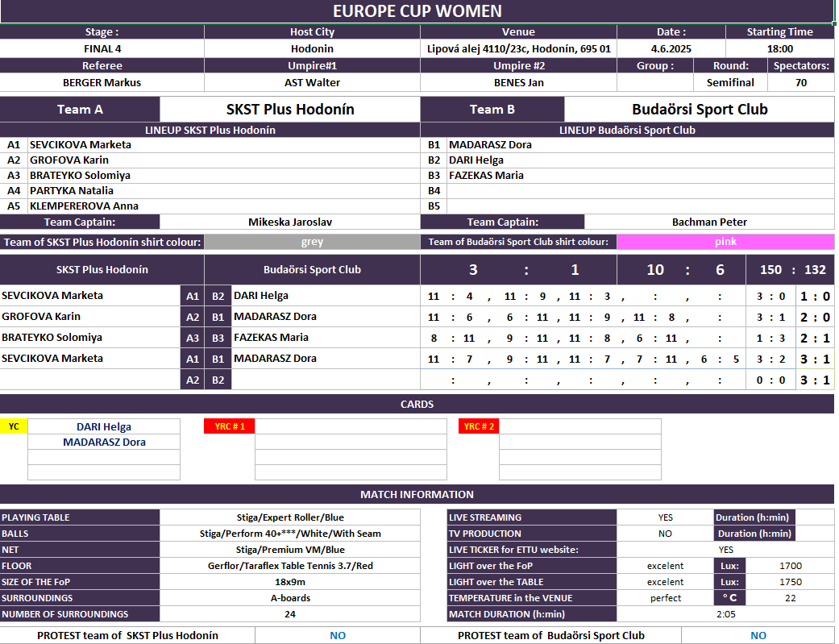Select the Hodonin host city cell
Screen dimensions: 839x644
point(312,48)
